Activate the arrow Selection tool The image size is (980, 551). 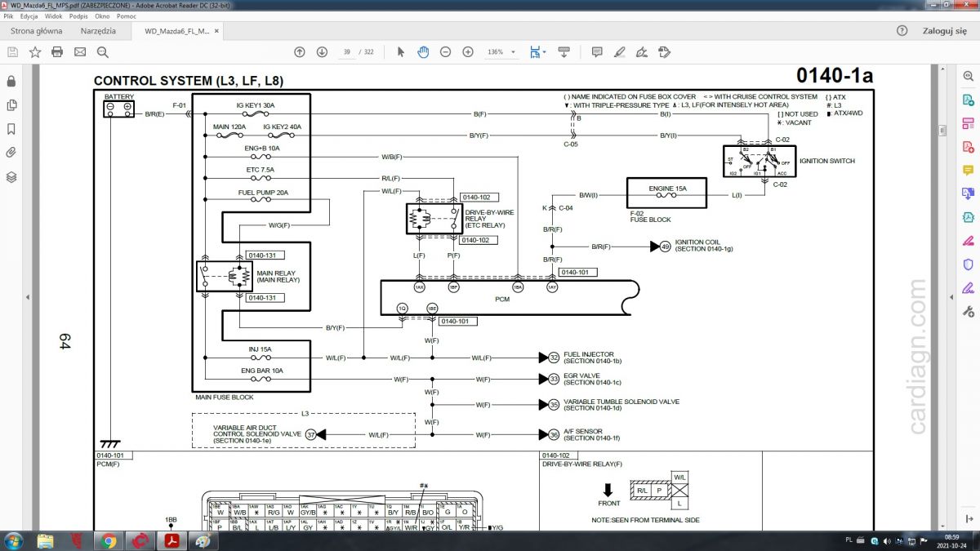click(400, 51)
